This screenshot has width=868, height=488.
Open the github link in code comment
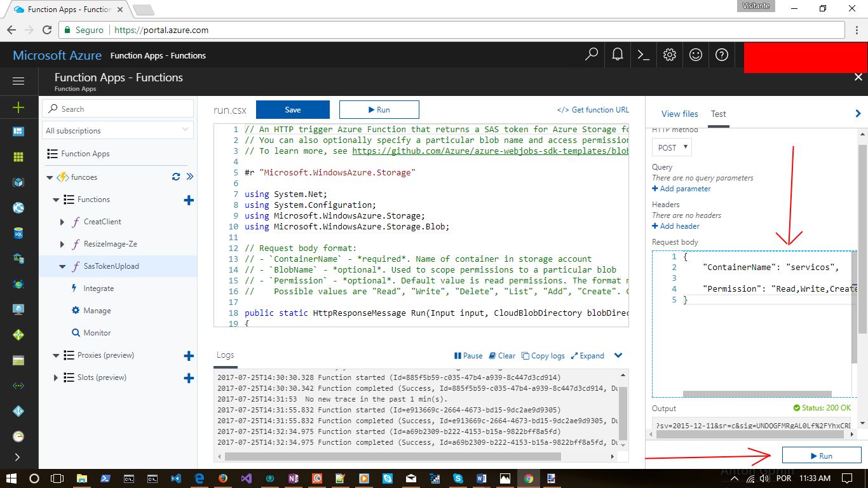pyautogui.click(x=490, y=151)
